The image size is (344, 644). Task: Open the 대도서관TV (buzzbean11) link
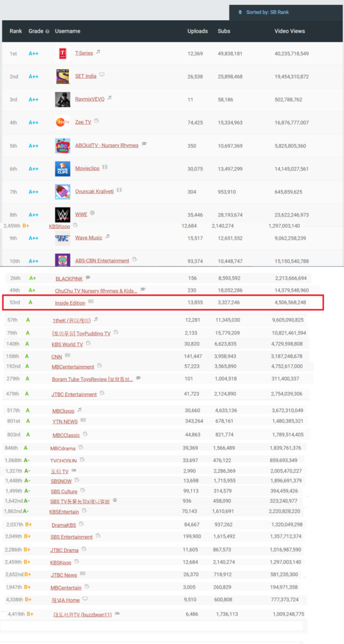point(82,615)
